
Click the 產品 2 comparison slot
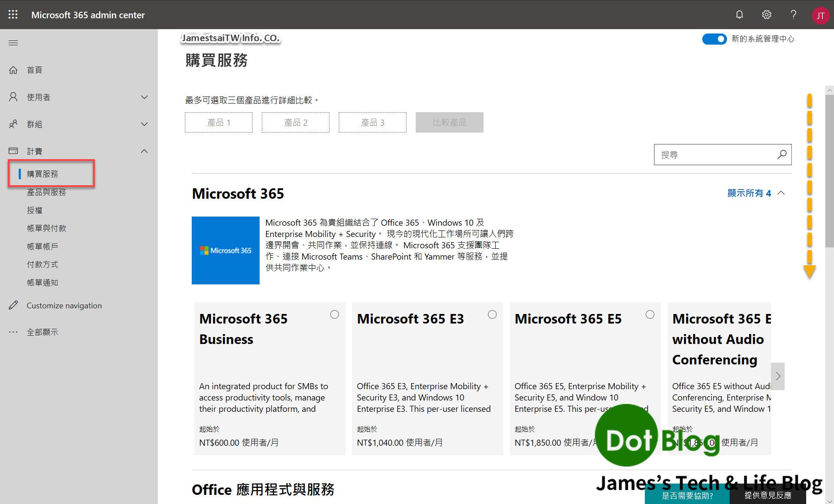(x=296, y=123)
